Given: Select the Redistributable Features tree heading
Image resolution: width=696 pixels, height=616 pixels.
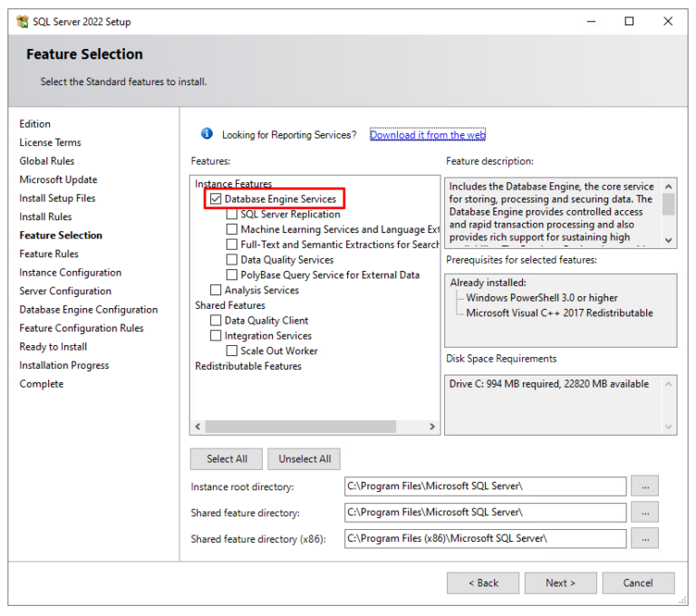Looking at the screenshot, I should coord(248,366).
